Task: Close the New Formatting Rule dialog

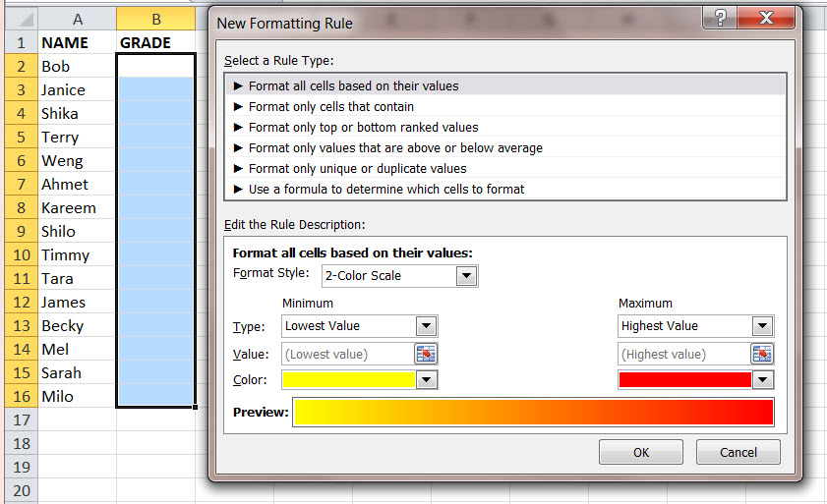Action: (766, 18)
